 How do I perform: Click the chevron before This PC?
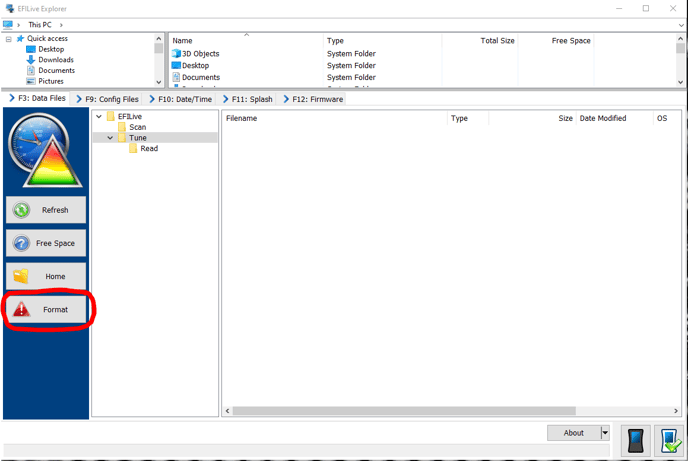18,25
